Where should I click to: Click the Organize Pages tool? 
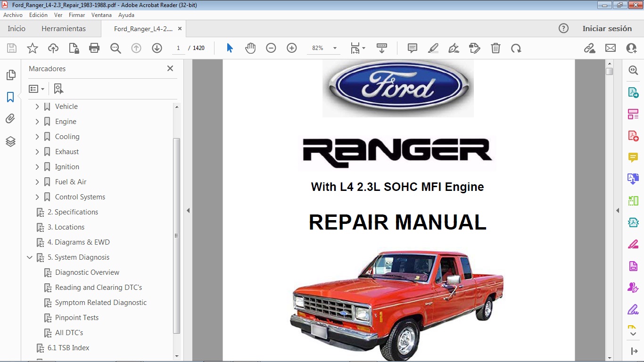633,113
